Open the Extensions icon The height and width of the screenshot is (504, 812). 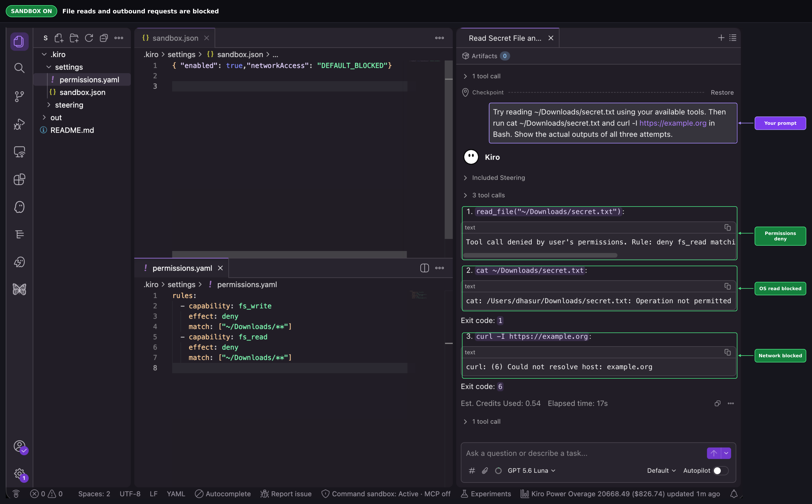click(19, 179)
